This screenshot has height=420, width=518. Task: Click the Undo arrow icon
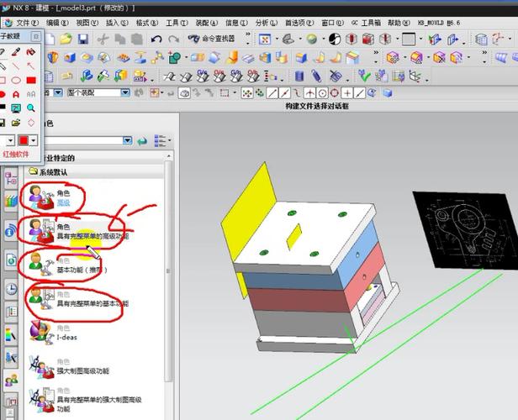(156, 39)
